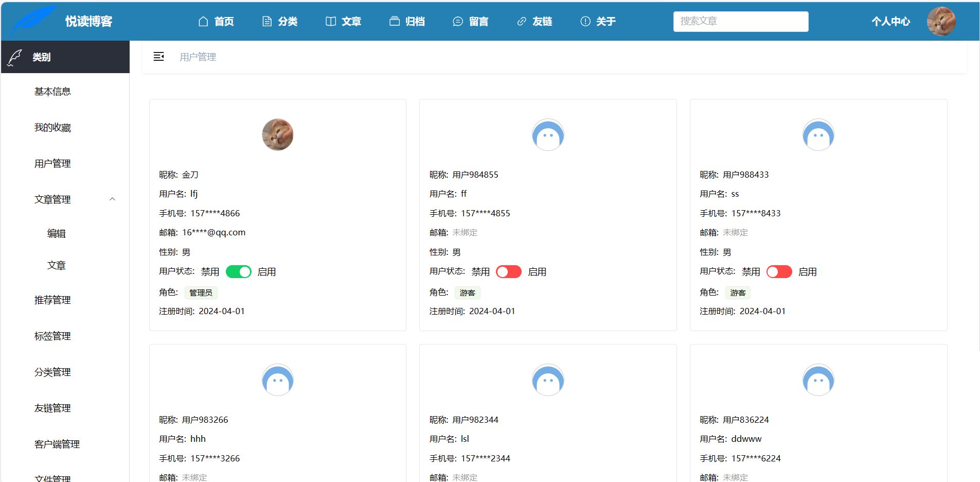
Task: Click the book icon beside 文章
Action: (331, 21)
